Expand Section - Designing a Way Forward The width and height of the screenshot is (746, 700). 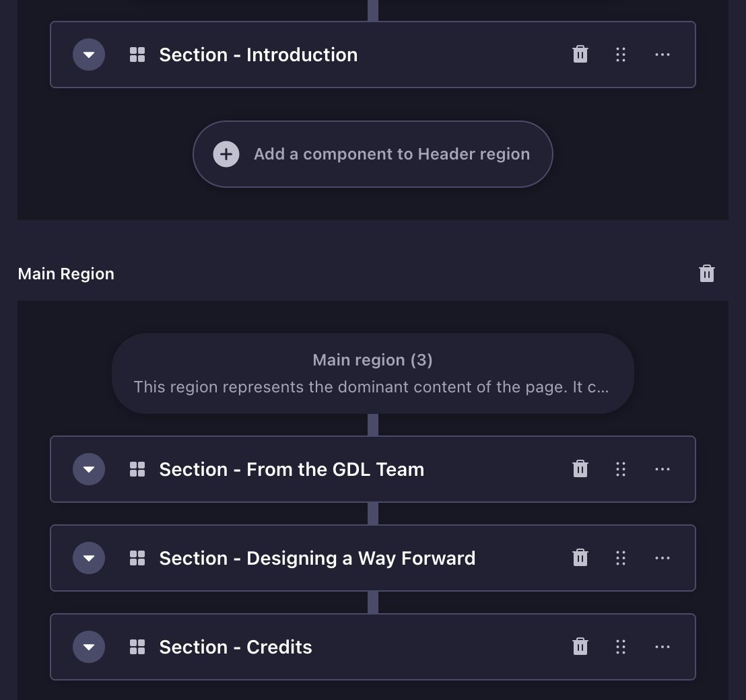89,558
